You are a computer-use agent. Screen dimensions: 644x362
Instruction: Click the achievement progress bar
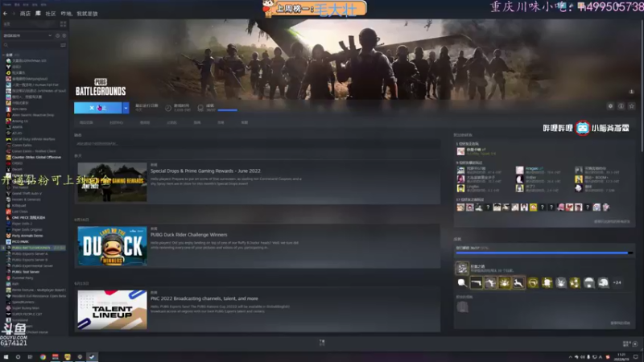(x=544, y=253)
